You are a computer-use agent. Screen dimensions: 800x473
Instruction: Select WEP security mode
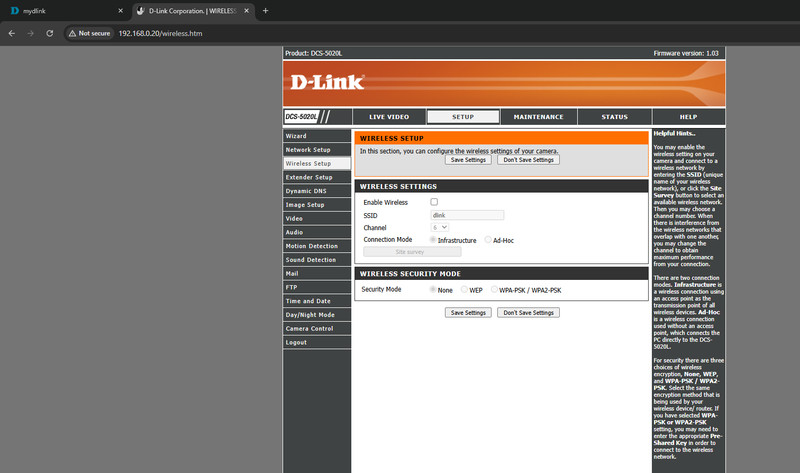[464, 290]
